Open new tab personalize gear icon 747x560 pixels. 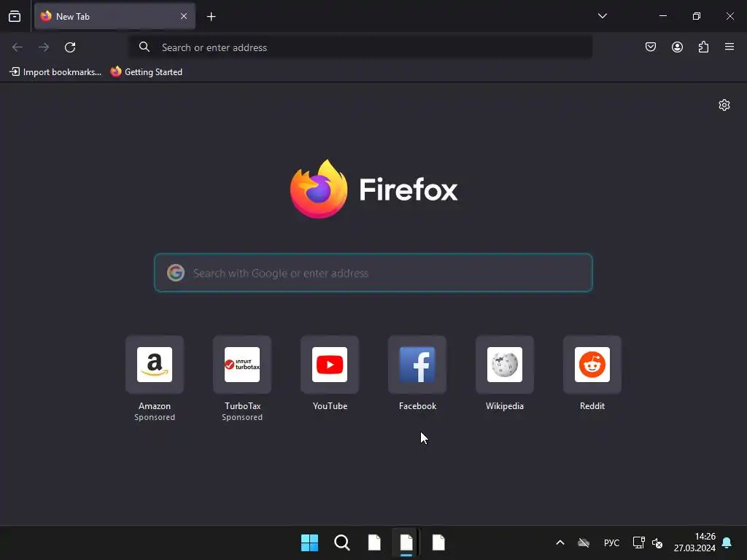coord(724,105)
